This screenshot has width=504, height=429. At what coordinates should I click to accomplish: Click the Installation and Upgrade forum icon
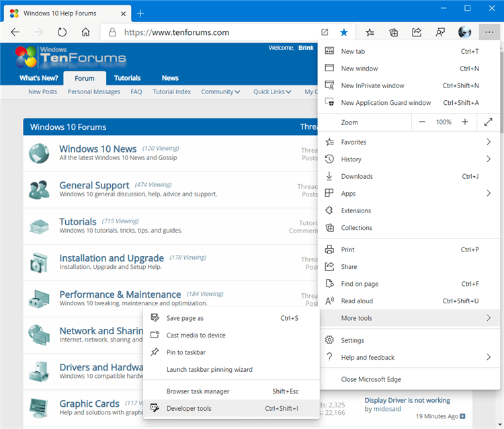(x=39, y=262)
